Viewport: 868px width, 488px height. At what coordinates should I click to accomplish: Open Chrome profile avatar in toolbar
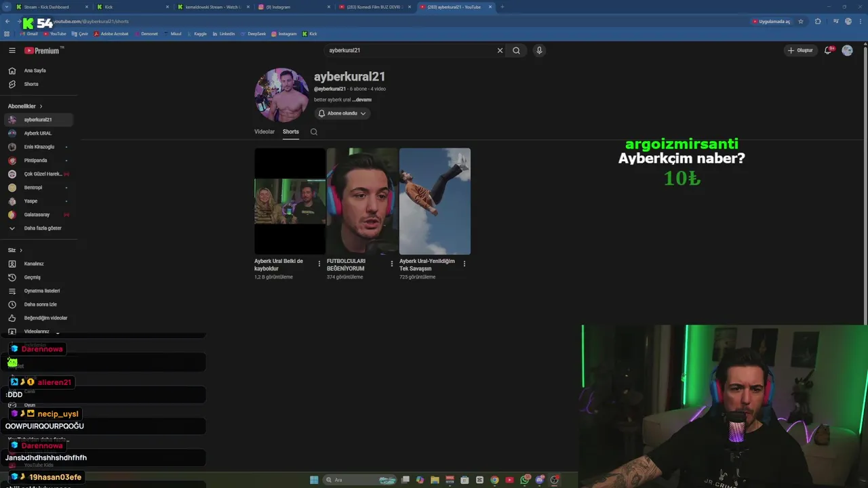pos(848,21)
